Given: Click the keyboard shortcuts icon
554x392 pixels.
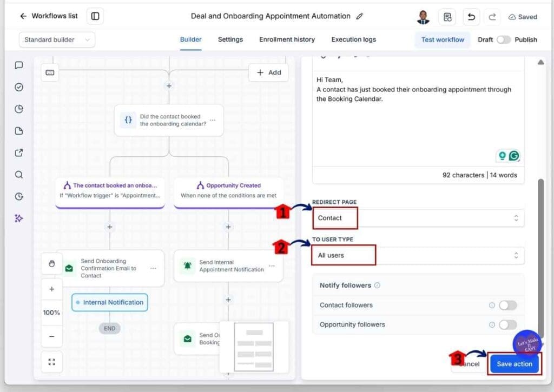Looking at the screenshot, I should click(x=50, y=72).
